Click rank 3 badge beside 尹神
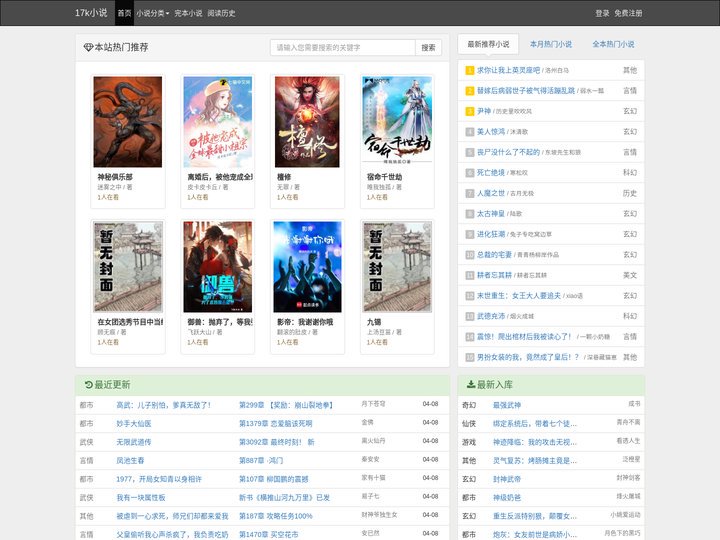 tap(470, 111)
